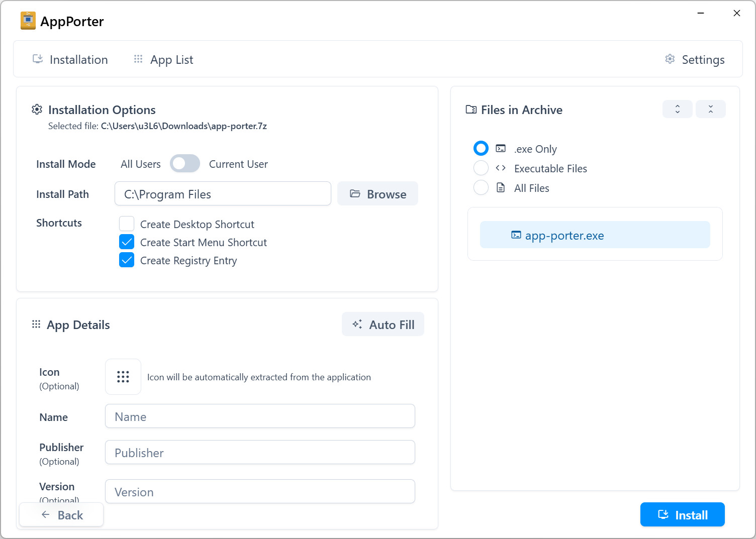Screen dimensions: 756x539
Task: Choose an app icon via icon picker
Action: tap(123, 377)
